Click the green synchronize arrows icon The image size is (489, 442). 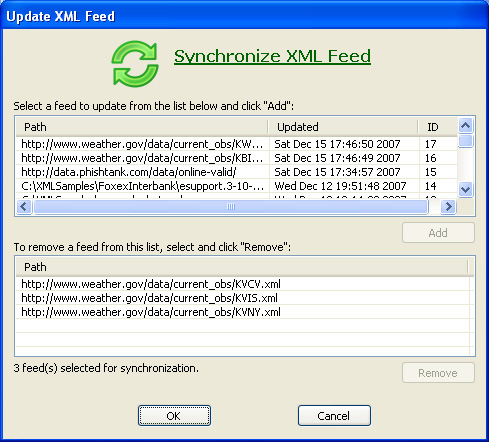click(135, 64)
